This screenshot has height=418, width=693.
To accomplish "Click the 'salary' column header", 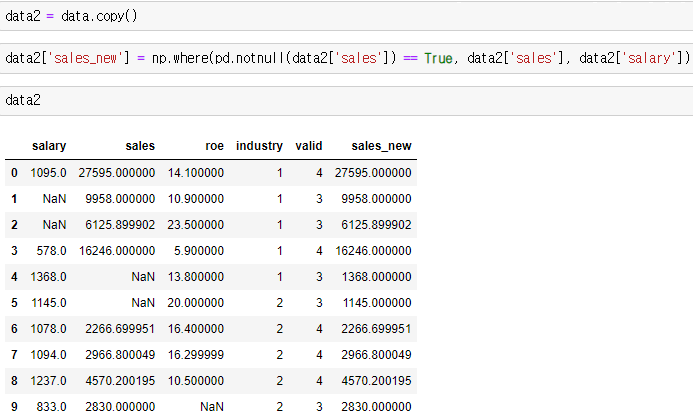I will click(49, 146).
